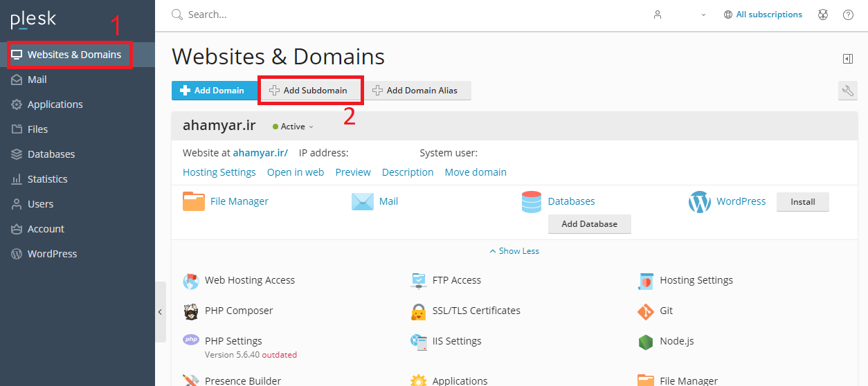868x386 pixels.
Task: Open the user account icon
Action: coord(658,15)
